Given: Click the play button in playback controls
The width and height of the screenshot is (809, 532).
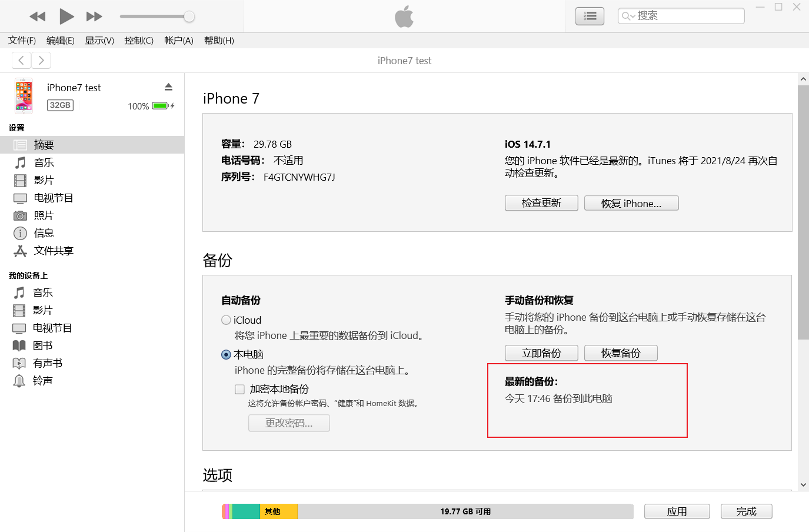Looking at the screenshot, I should pos(66,16).
